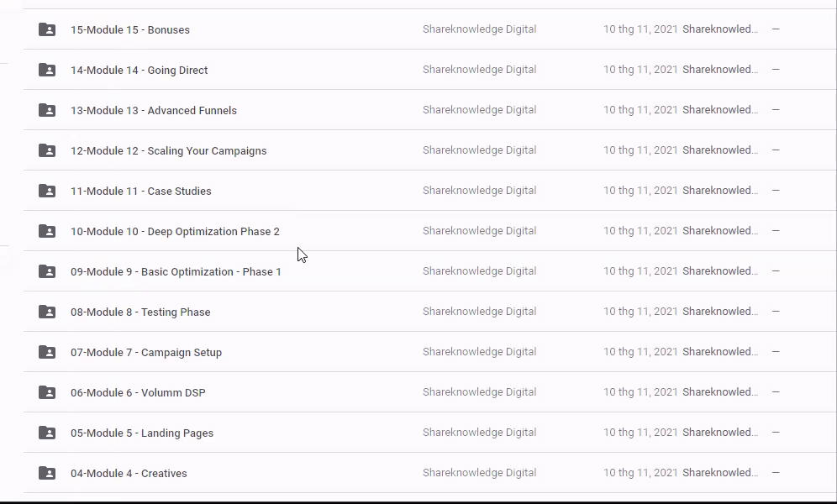This screenshot has width=837, height=504.
Task: Click file size dash in Module 14 row
Action: pyautogui.click(x=776, y=70)
